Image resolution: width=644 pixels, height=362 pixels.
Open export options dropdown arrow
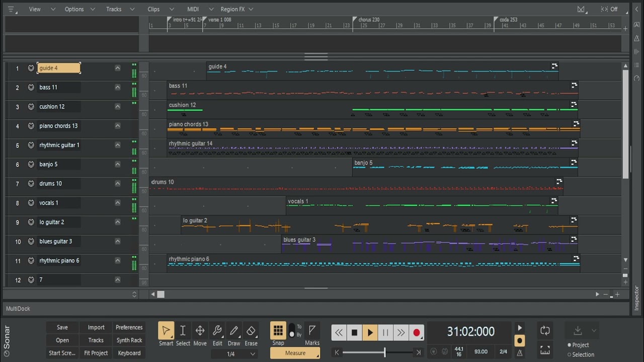tap(594, 330)
